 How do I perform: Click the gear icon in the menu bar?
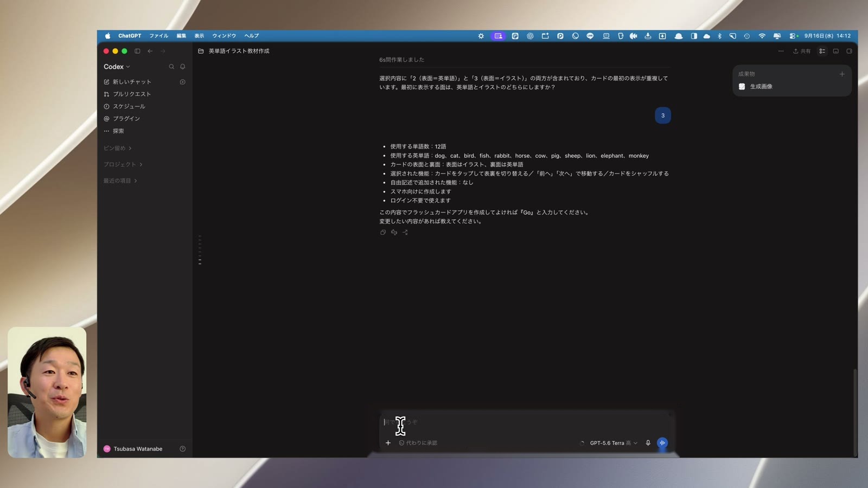(481, 36)
